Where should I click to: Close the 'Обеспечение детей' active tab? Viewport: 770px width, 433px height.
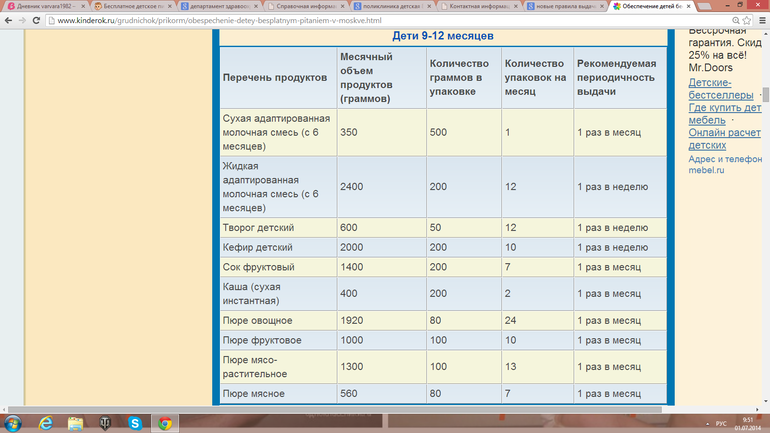tap(688, 6)
